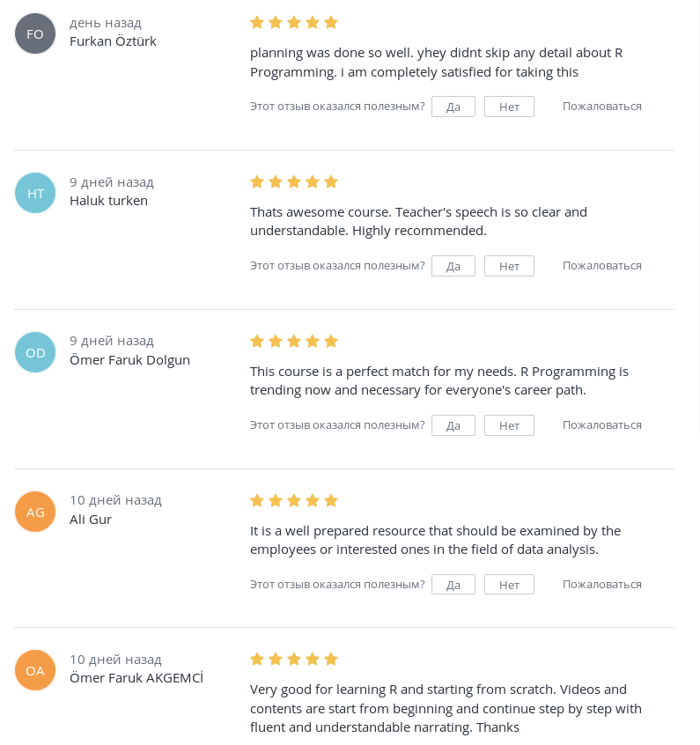Click the star rating on Ömer Faruk Dolgun's review
The image size is (700, 745).
coord(294,341)
